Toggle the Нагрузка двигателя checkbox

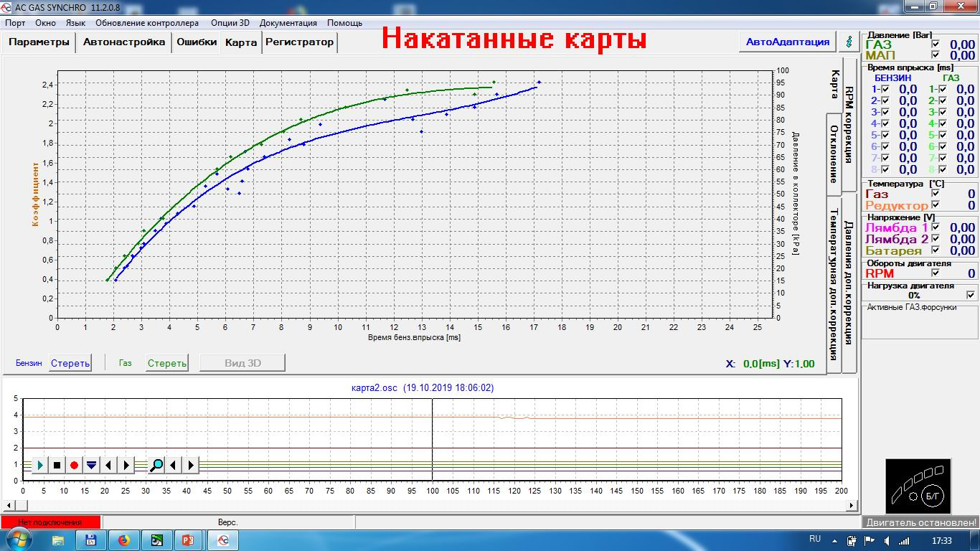pyautogui.click(x=971, y=295)
